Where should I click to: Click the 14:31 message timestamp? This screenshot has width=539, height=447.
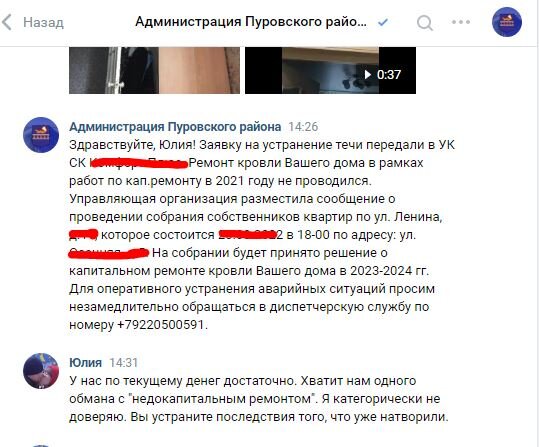(124, 363)
